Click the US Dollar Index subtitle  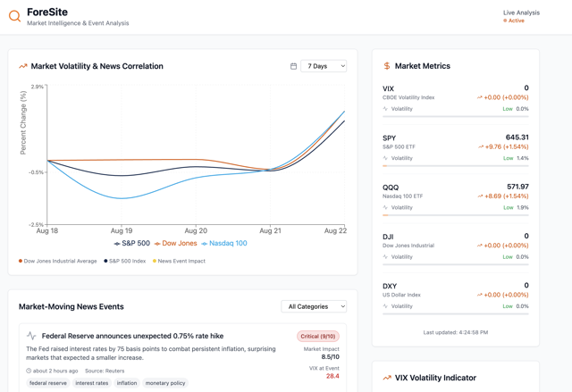point(401,295)
